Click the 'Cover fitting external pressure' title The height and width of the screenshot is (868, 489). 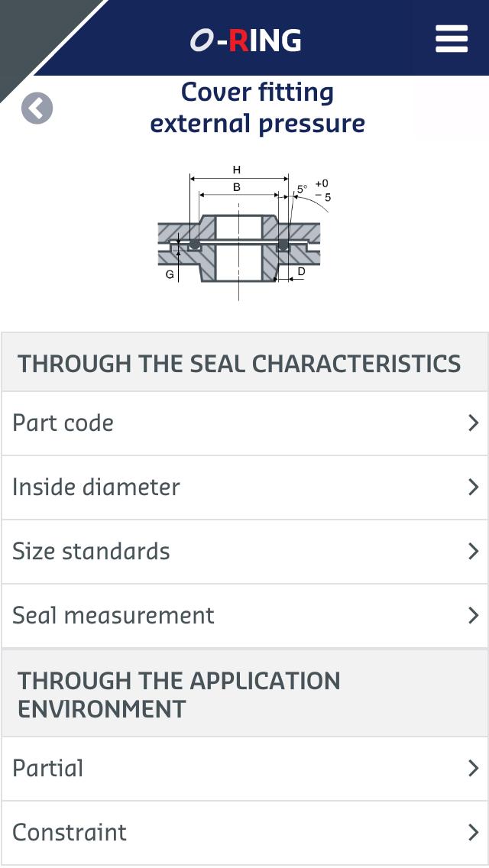tap(257, 108)
